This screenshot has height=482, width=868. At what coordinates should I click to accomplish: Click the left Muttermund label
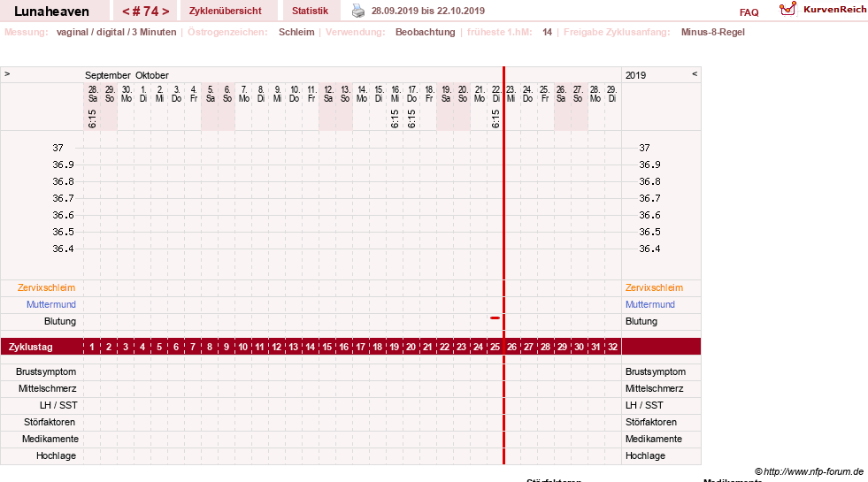[51, 304]
